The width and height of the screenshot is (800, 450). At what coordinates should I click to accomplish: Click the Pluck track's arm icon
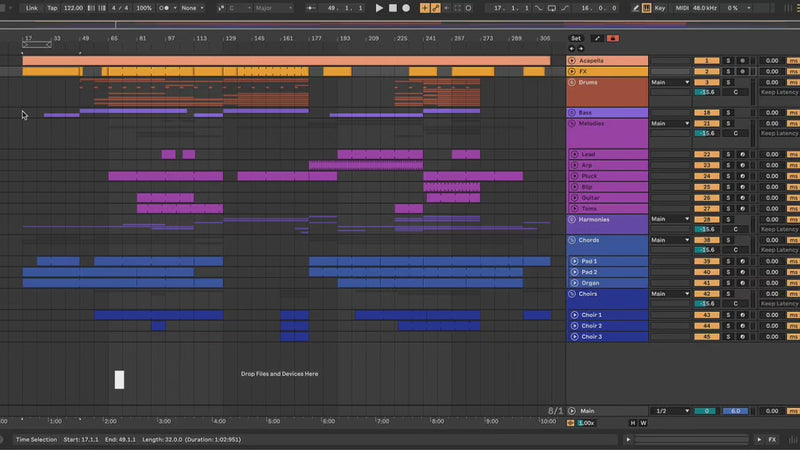pyautogui.click(x=742, y=176)
